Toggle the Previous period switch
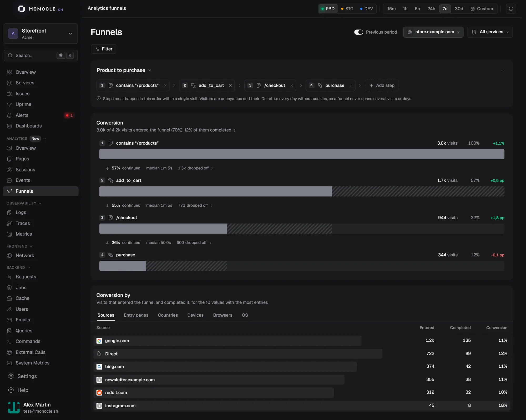Screen dimensions: 526x420 358,32
